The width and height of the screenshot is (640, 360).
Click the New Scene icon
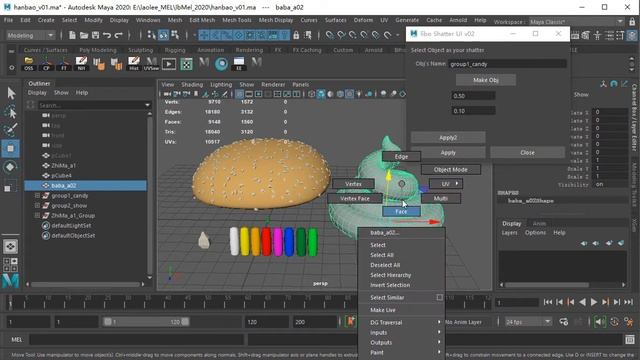point(72,36)
